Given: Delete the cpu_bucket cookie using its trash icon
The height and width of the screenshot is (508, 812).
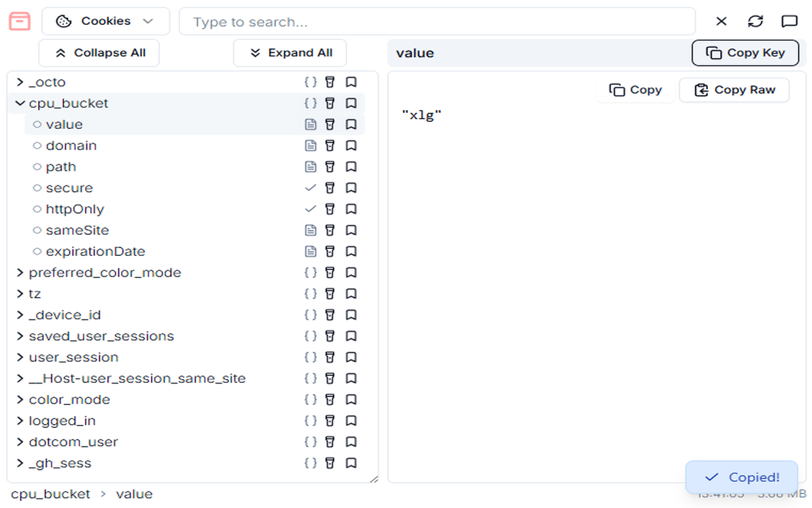Looking at the screenshot, I should tap(330, 103).
